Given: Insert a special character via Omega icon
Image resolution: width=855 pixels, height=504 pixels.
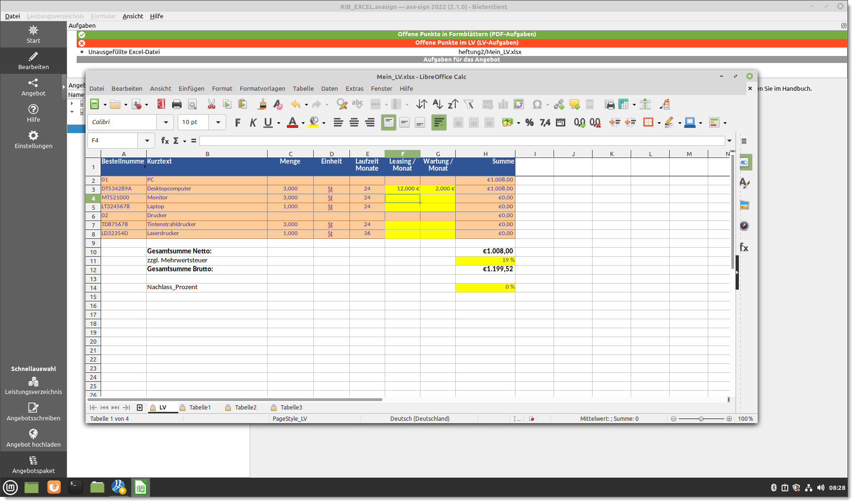Looking at the screenshot, I should [x=536, y=104].
